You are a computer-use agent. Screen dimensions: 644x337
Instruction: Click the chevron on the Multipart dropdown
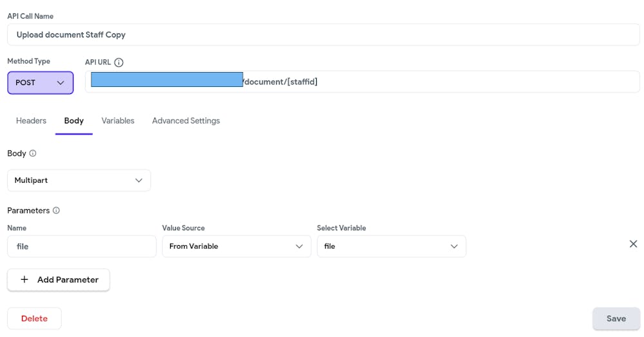point(138,181)
